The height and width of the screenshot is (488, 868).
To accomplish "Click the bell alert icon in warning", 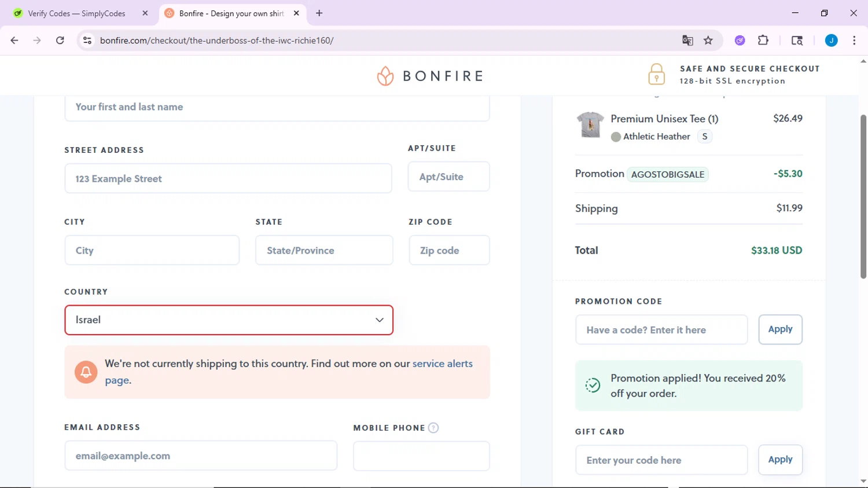I will (x=86, y=372).
